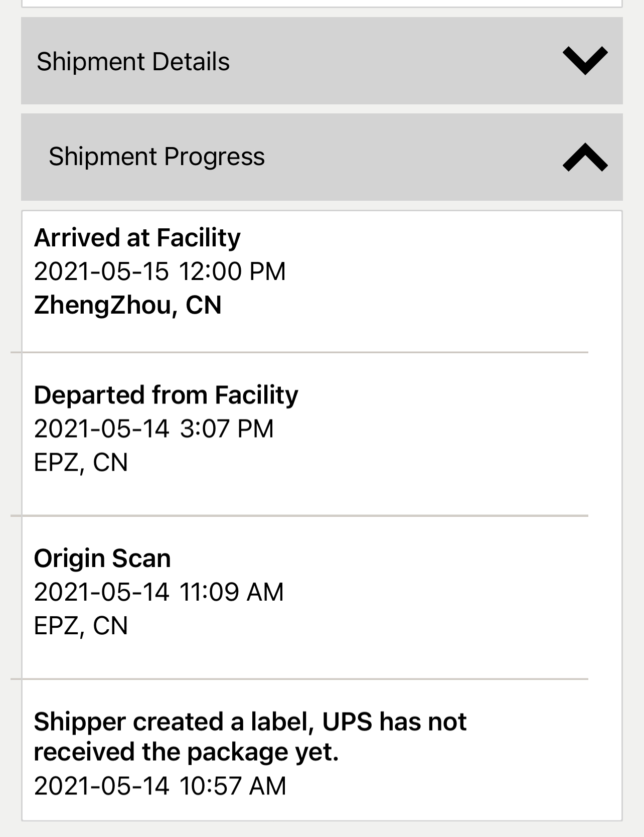Click the 3:07 PM departure time
This screenshot has width=644, height=837.
tap(226, 429)
